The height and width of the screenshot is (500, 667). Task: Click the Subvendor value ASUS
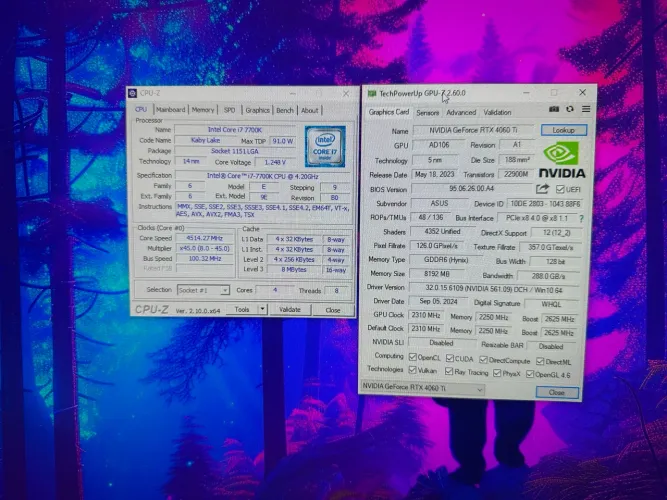[439, 203]
